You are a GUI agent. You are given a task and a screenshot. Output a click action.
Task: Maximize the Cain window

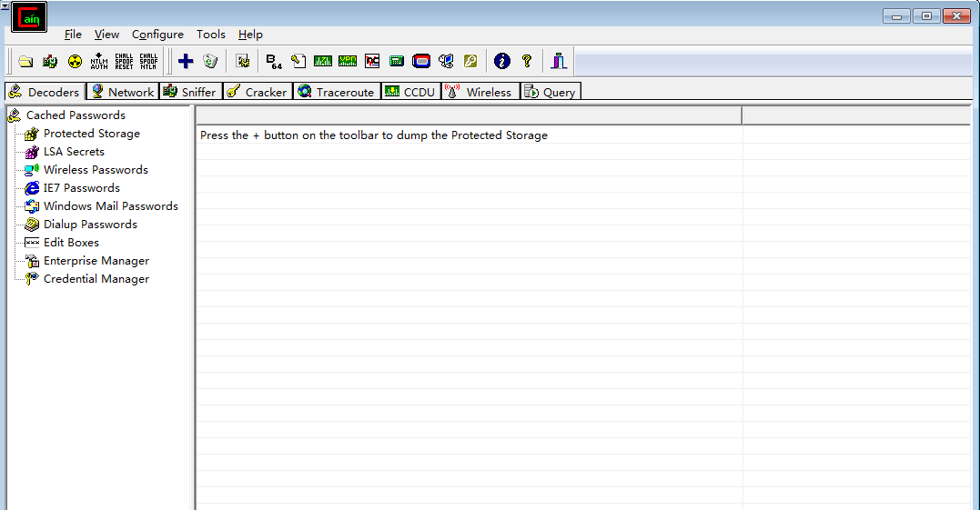pos(926,15)
